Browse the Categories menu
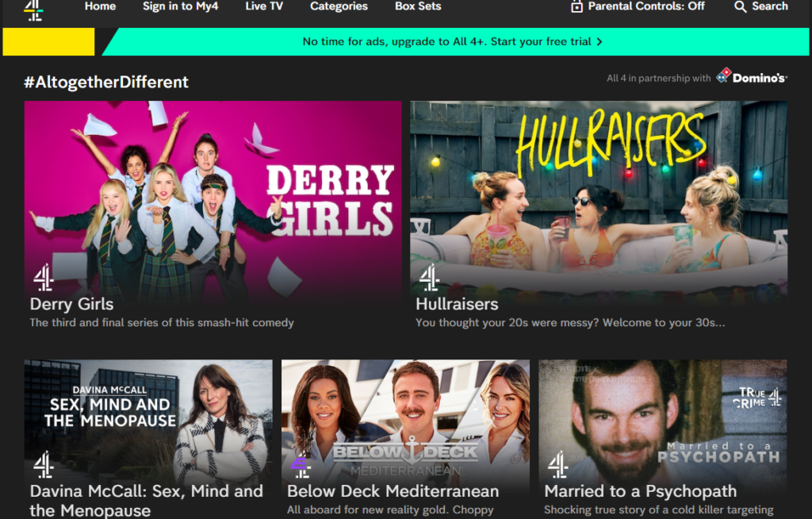Screen dimensions: 812x519 pos(339,6)
